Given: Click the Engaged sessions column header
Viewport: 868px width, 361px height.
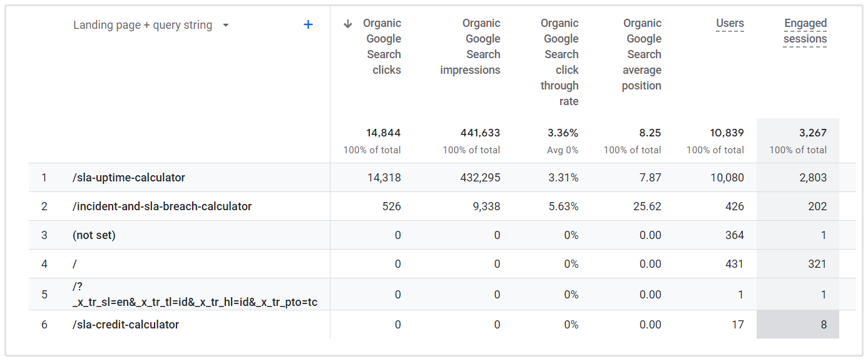Looking at the screenshot, I should [x=805, y=31].
